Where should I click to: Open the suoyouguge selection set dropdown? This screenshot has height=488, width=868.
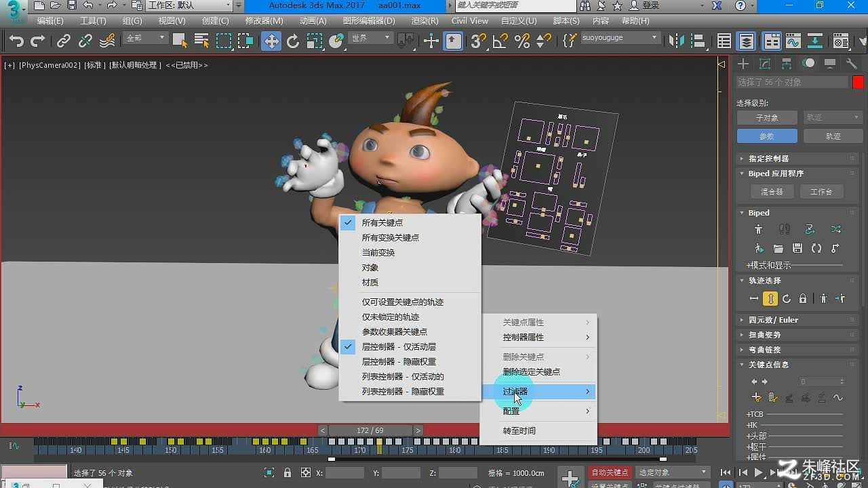click(620, 39)
